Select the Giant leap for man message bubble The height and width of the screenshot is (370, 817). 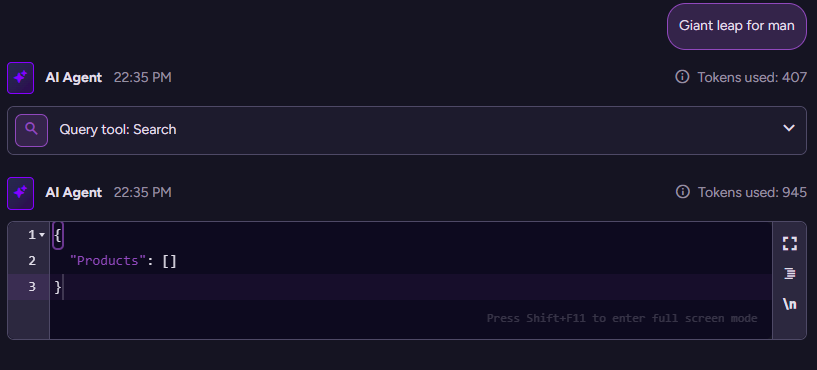[737, 26]
